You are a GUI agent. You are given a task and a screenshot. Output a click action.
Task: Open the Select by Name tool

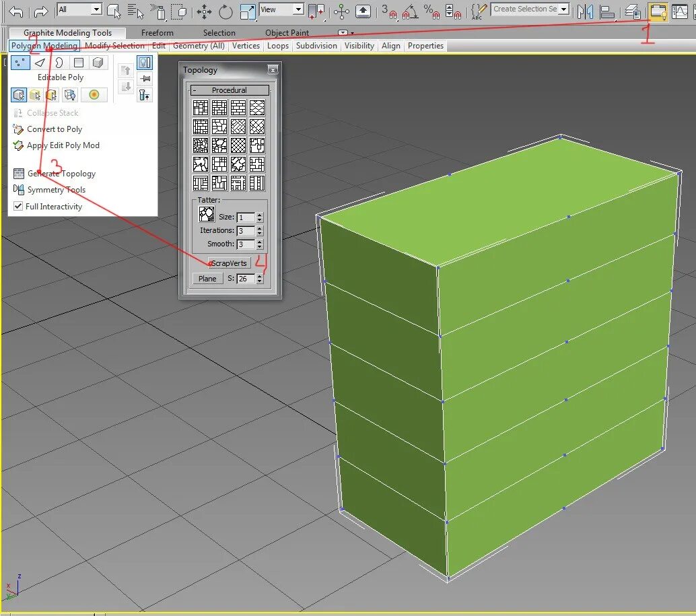(135, 11)
